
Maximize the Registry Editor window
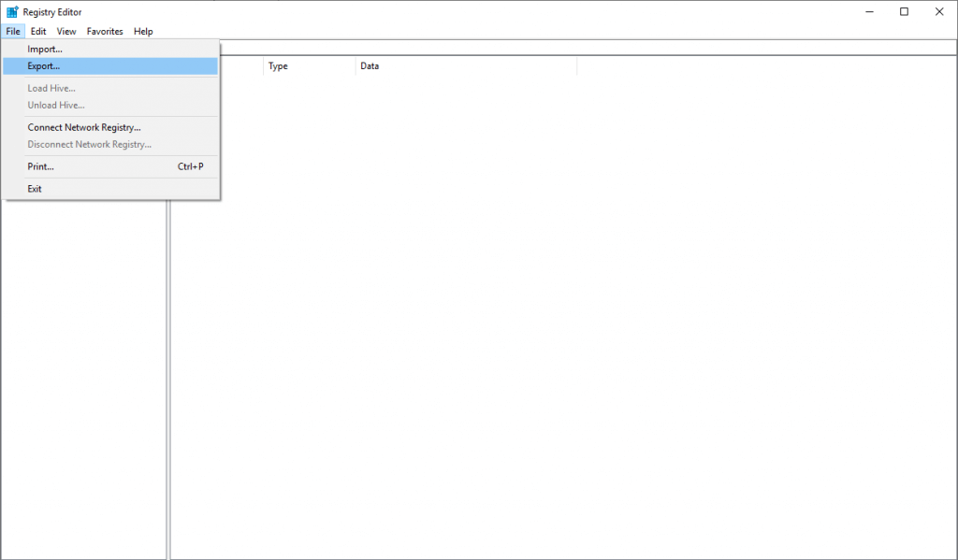pyautogui.click(x=905, y=11)
